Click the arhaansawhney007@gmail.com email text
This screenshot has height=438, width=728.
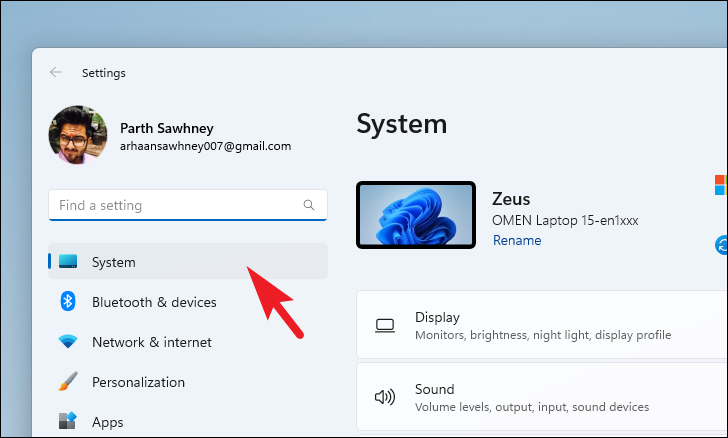tap(205, 146)
